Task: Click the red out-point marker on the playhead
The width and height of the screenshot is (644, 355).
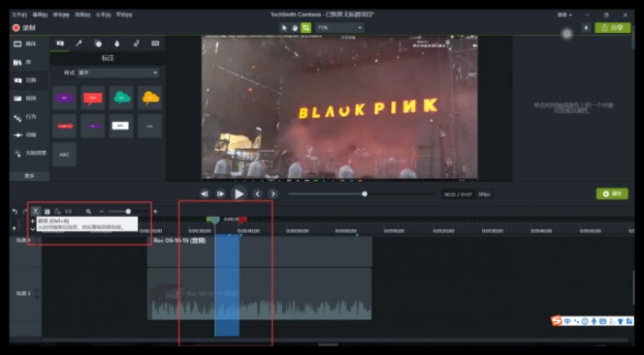Action: point(243,220)
